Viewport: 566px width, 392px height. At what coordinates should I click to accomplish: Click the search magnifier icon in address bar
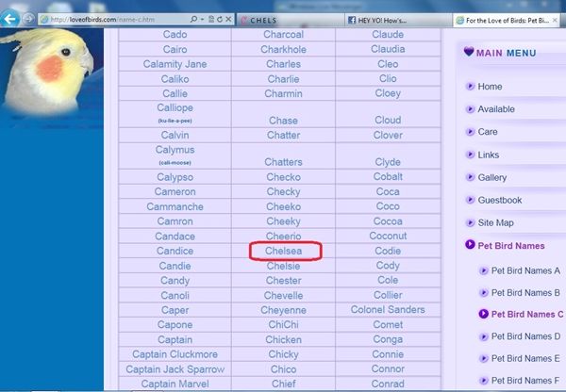(x=194, y=19)
